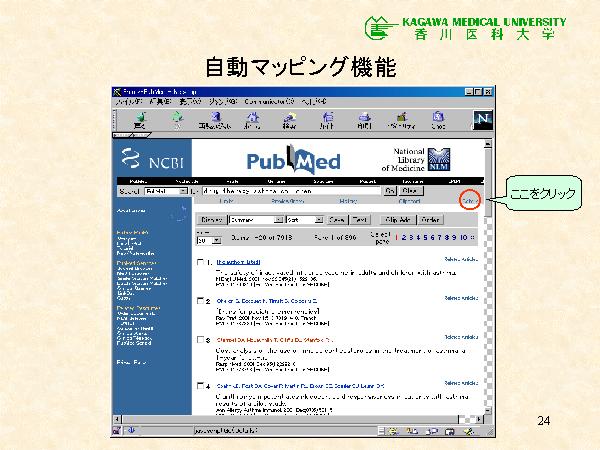The width and height of the screenshot is (600, 450).
Task: Open the View menu
Action: point(190,102)
